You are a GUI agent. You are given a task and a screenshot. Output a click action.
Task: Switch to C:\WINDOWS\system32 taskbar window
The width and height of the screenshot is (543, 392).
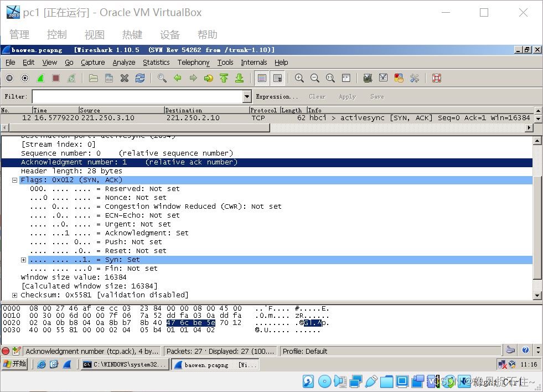pos(125,364)
